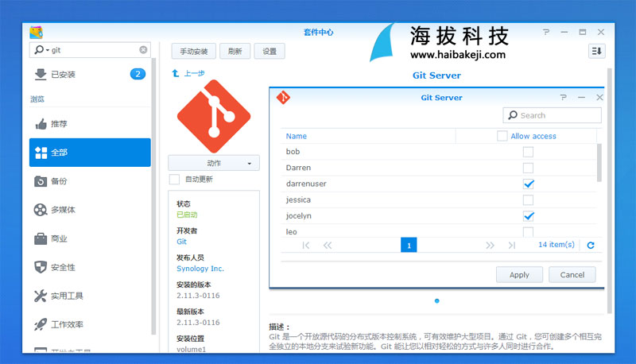Viewport: 636px width, 364px height.
Task: Apply the Git Server access changes
Action: (x=519, y=275)
